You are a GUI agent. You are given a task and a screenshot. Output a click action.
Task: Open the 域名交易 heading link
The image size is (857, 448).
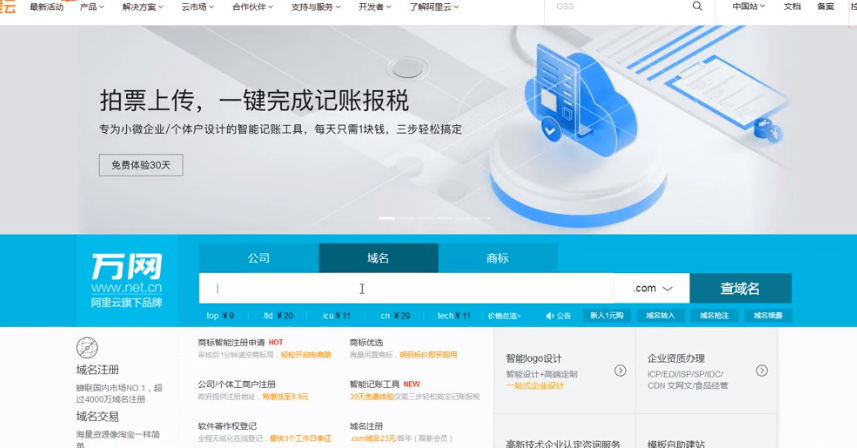[97, 417]
